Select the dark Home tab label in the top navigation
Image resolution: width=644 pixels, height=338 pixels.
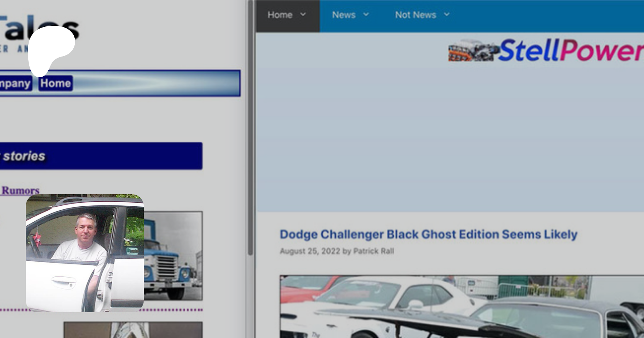click(x=280, y=15)
